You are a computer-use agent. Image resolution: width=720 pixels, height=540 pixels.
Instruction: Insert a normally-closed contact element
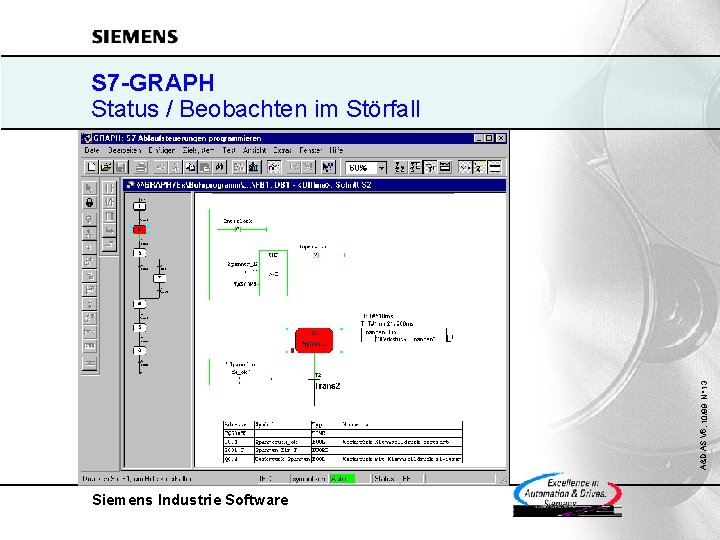pos(109,202)
